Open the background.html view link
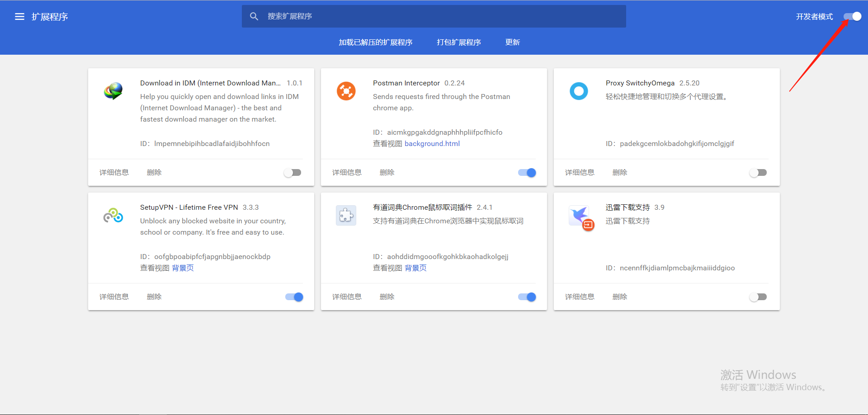This screenshot has height=415, width=868. pos(432,143)
